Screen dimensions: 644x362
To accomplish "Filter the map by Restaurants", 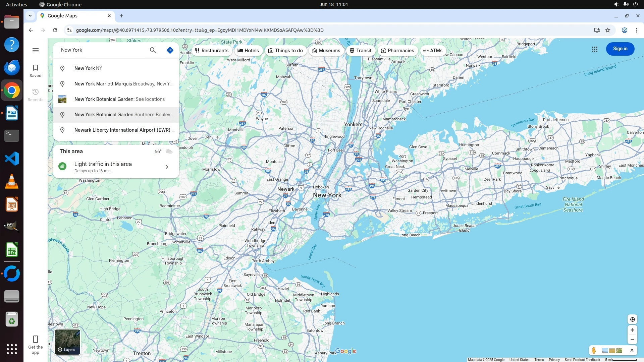I will pyautogui.click(x=212, y=51).
